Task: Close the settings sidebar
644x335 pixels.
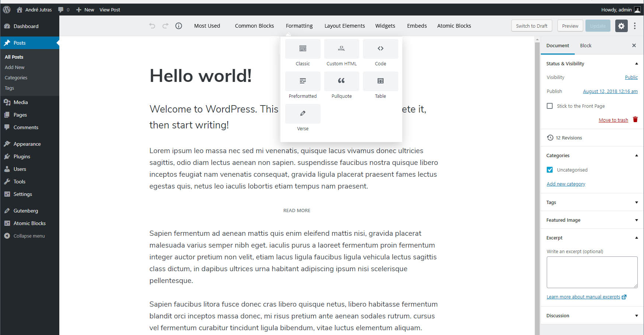Action: [x=634, y=45]
